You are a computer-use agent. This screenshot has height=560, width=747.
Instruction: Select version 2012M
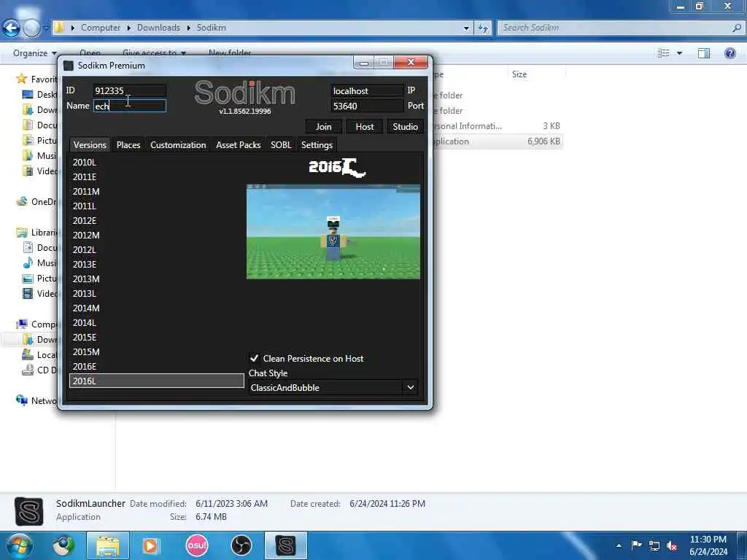pyautogui.click(x=157, y=236)
